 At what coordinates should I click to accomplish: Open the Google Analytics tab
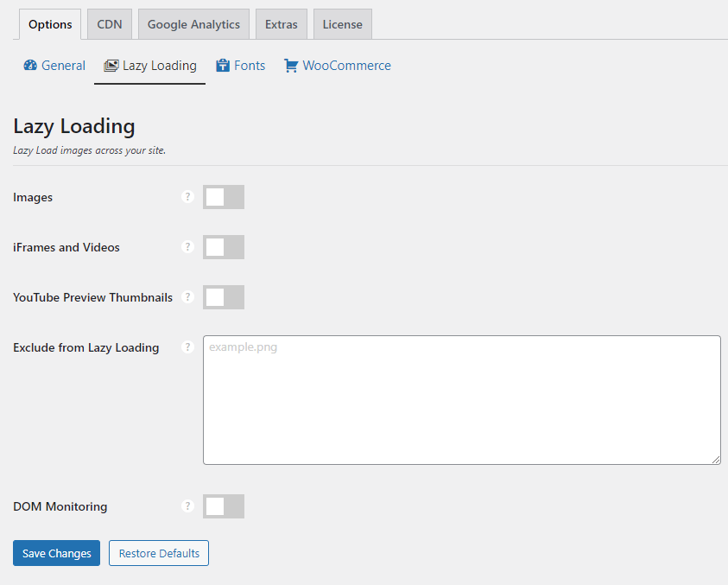(193, 24)
